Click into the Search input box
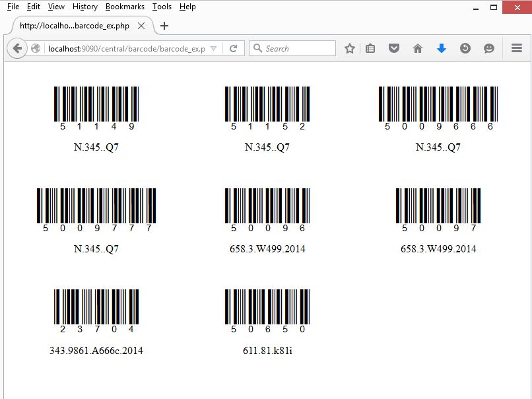532x399 pixels. pyautogui.click(x=298, y=48)
